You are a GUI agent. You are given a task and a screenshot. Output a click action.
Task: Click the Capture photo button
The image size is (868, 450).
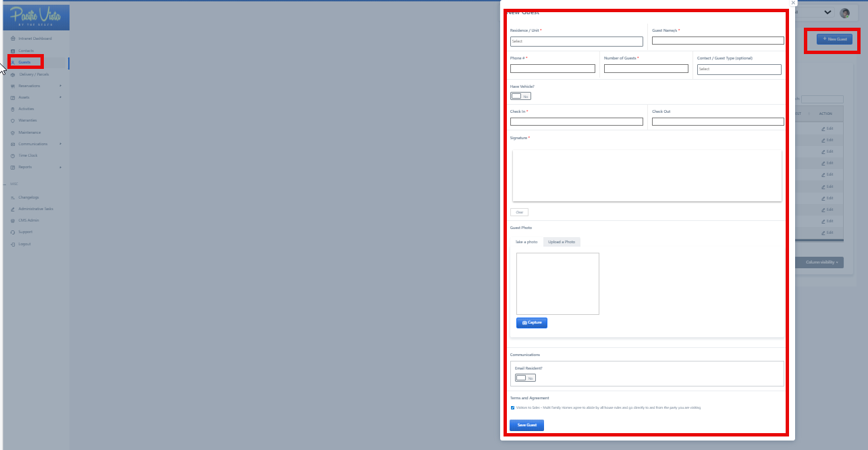[x=532, y=323]
